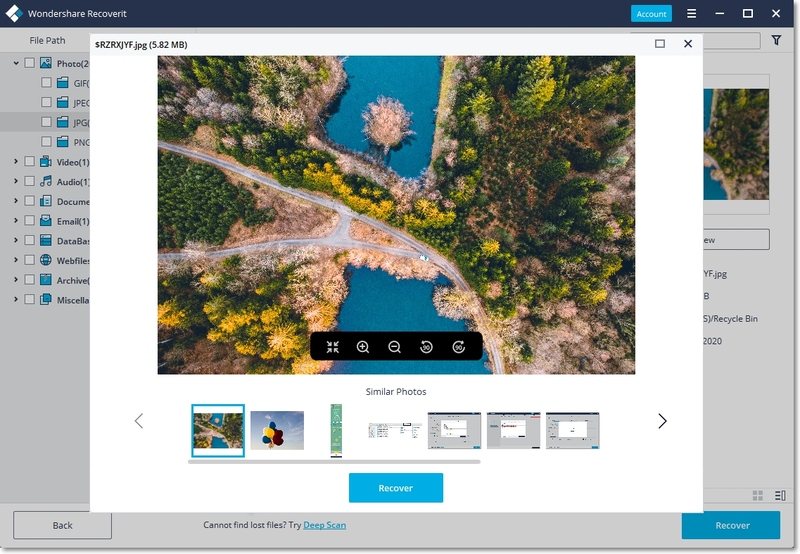Show next similar photos with right arrow
Screen dimensions: 800x554
click(662, 421)
